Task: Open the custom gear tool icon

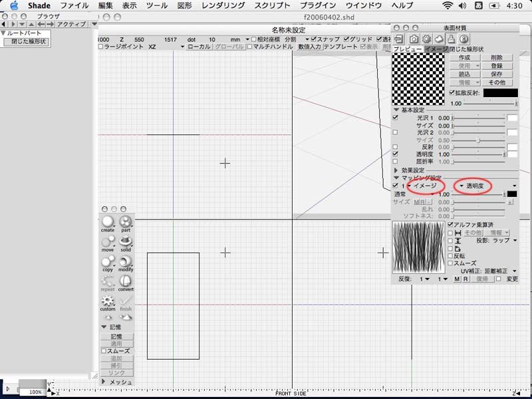Action: coord(108,301)
